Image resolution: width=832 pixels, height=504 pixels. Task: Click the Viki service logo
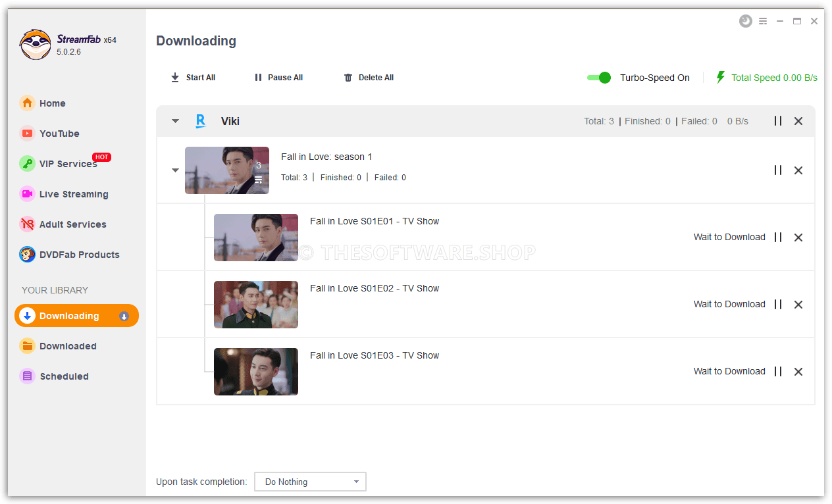point(201,121)
